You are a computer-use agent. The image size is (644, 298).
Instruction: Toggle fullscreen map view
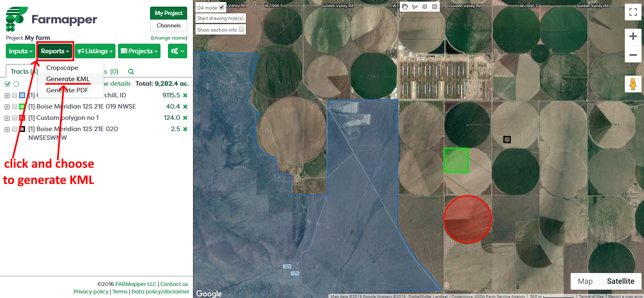pos(633,12)
